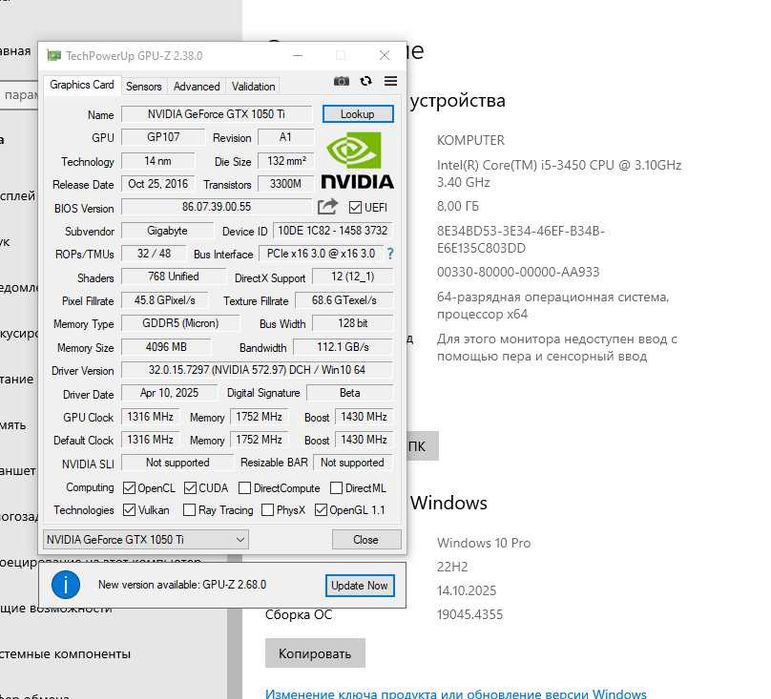Click Update Now button
771x699 pixels.
point(359,585)
